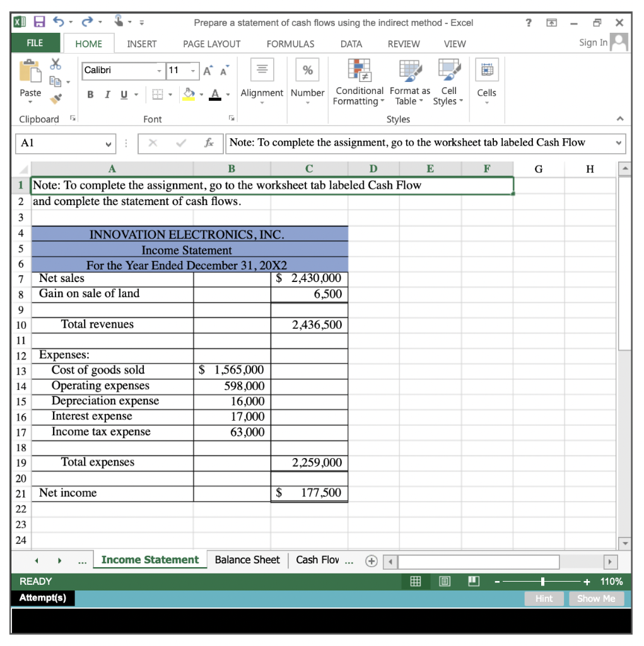Open the Name Box dropdown arrow

click(x=108, y=144)
